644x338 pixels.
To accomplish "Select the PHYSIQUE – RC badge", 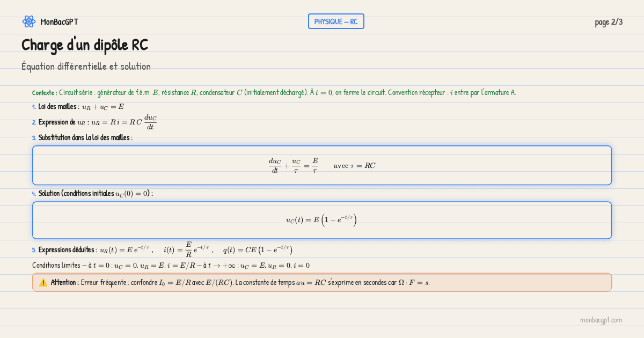I will pyautogui.click(x=336, y=21).
